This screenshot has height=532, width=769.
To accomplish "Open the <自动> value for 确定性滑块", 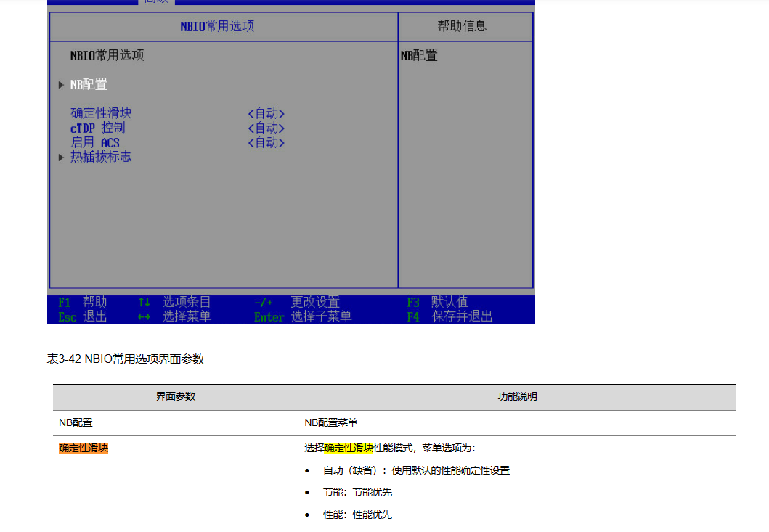I will pyautogui.click(x=266, y=114).
